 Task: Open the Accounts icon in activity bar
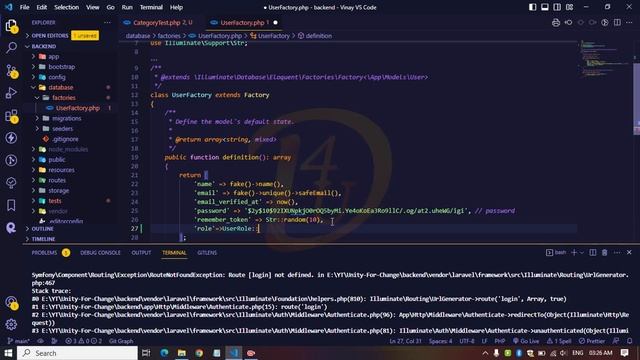coord(11,302)
